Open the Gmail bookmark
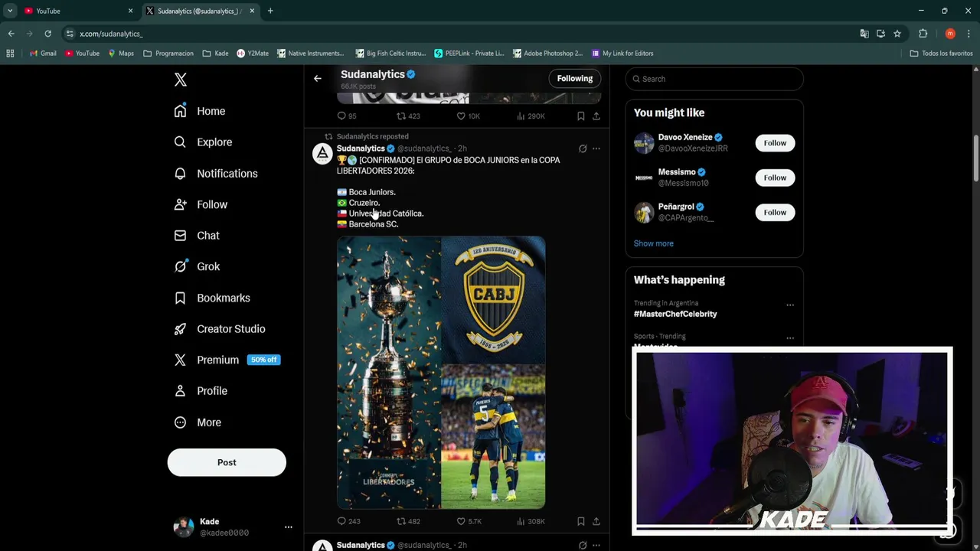Screen dimensions: 980x551 pyautogui.click(x=43, y=54)
